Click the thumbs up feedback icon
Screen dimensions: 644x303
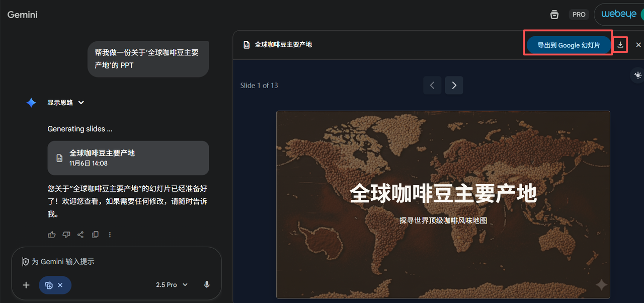pyautogui.click(x=52, y=235)
